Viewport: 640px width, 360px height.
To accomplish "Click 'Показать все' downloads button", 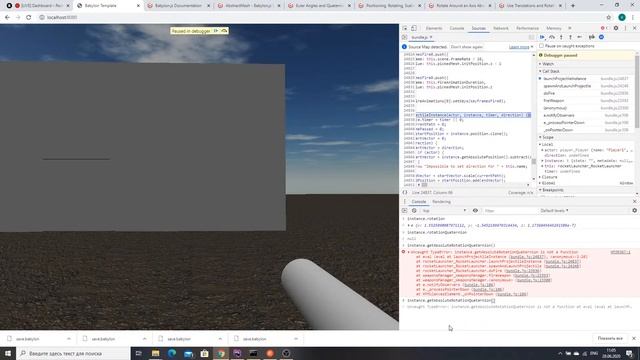I will 610,339.
